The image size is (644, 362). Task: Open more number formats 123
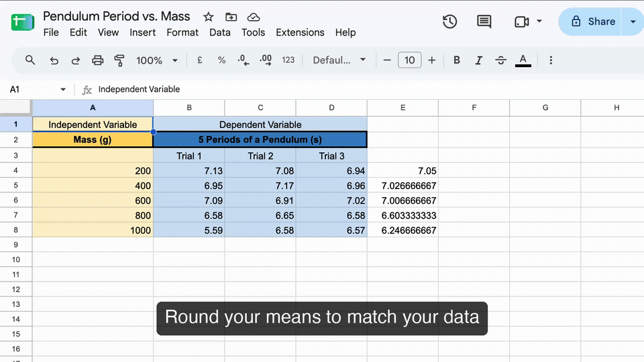point(288,60)
